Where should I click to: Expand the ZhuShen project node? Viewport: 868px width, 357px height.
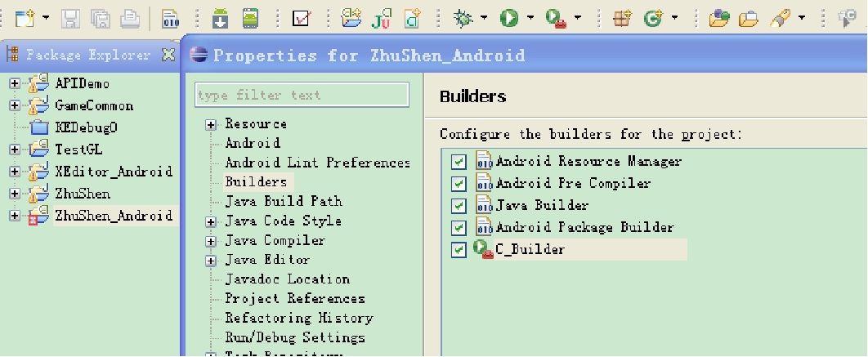tap(15, 194)
